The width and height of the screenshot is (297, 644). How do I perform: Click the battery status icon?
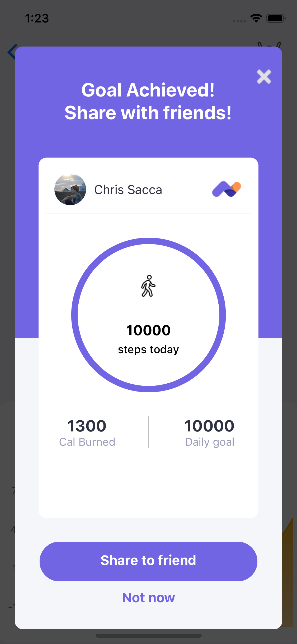(276, 18)
